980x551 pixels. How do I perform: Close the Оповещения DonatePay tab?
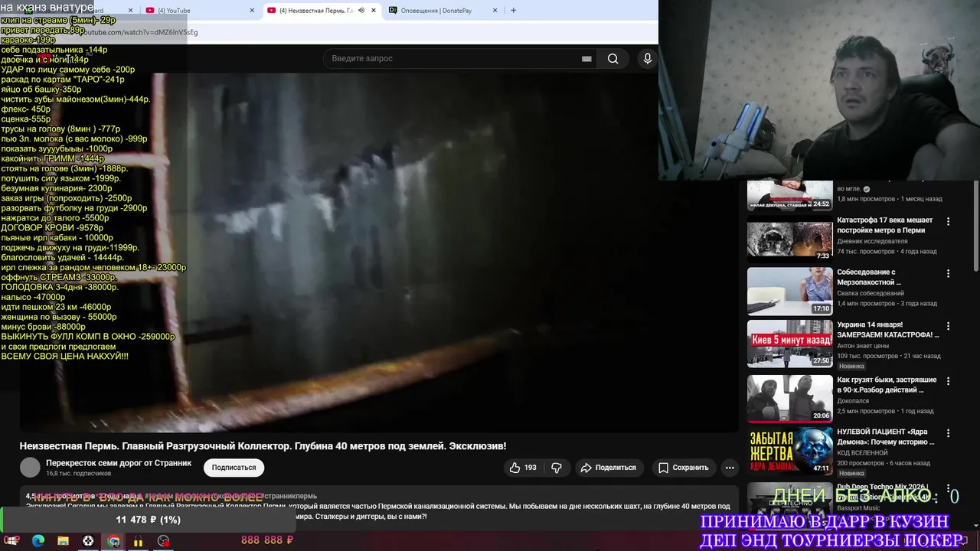[495, 11]
